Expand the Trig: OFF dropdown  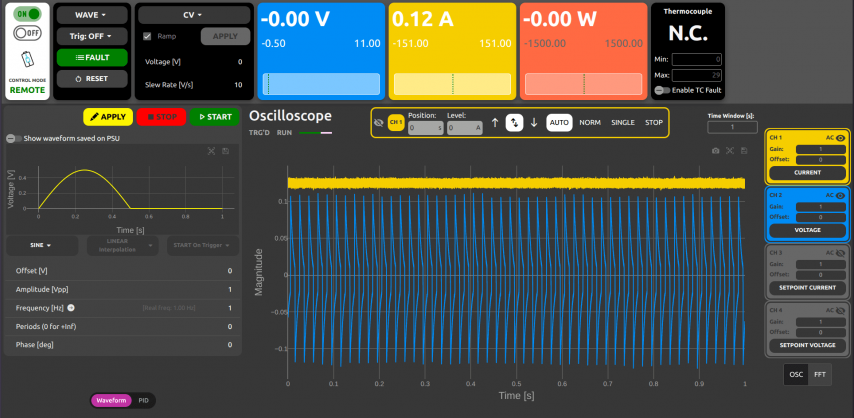[x=91, y=36]
